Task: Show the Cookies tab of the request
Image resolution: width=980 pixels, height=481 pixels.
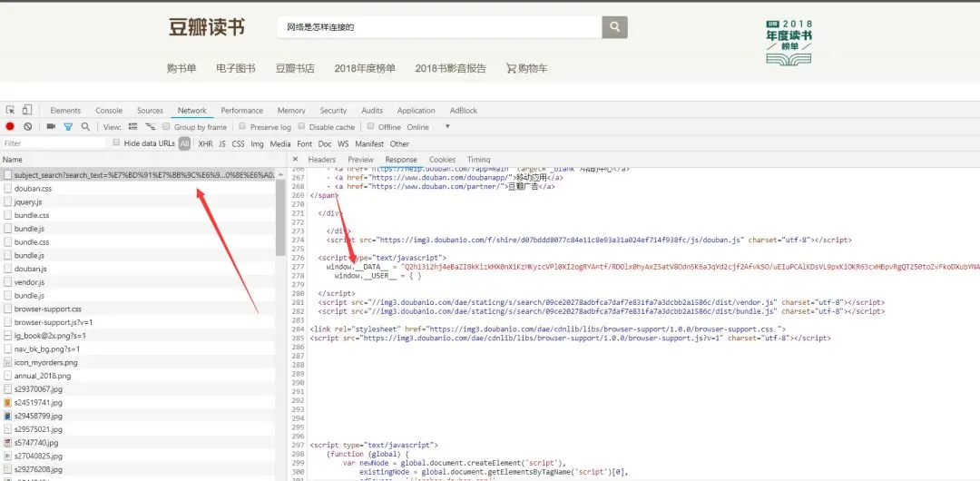Action: coord(443,160)
